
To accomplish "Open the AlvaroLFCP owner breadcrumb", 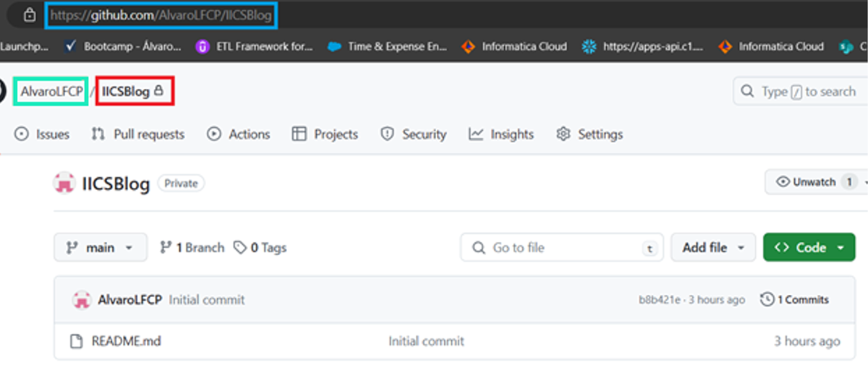I will [x=51, y=92].
